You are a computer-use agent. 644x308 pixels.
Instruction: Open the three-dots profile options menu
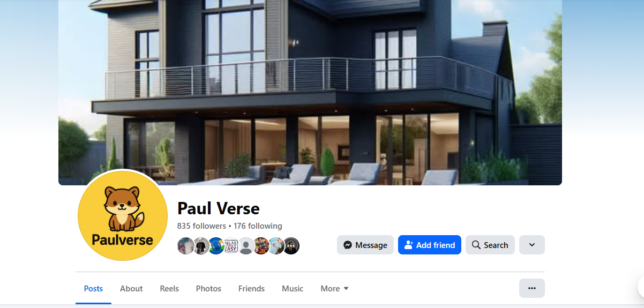(x=532, y=288)
